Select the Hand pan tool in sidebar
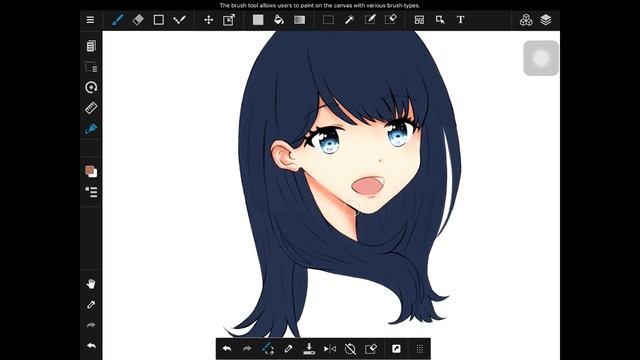 coord(91,284)
